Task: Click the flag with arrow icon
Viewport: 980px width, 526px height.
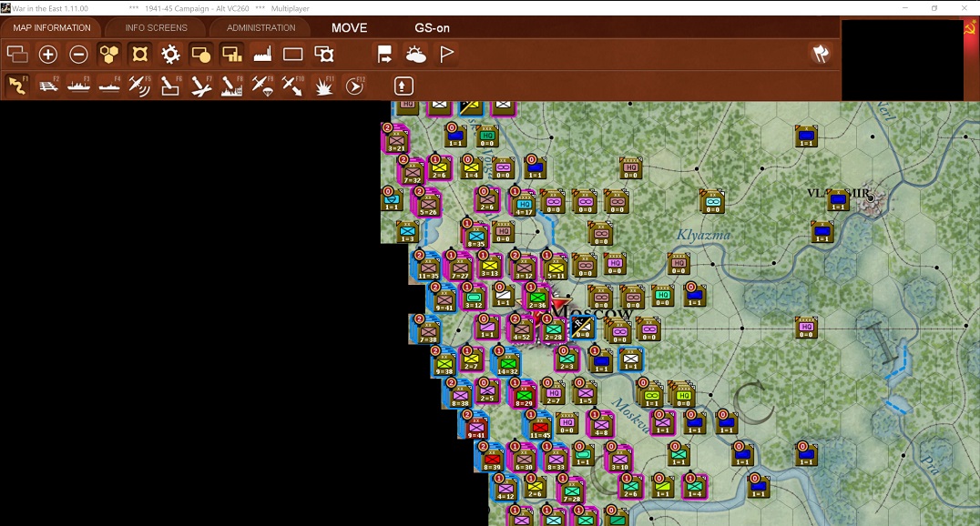Action: pyautogui.click(x=385, y=55)
